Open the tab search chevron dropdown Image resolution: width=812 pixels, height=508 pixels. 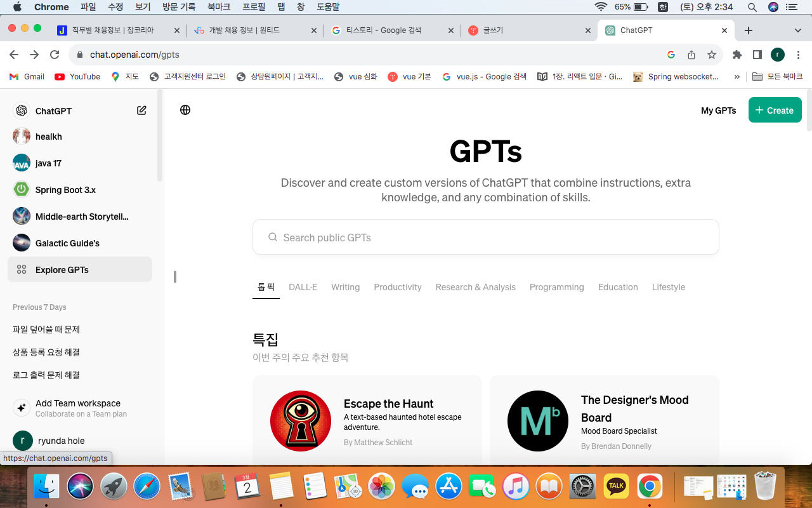(798, 30)
